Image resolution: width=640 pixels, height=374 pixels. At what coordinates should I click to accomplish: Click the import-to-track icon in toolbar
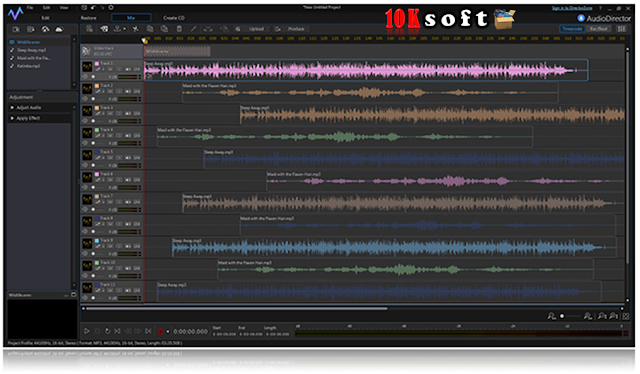(118, 29)
